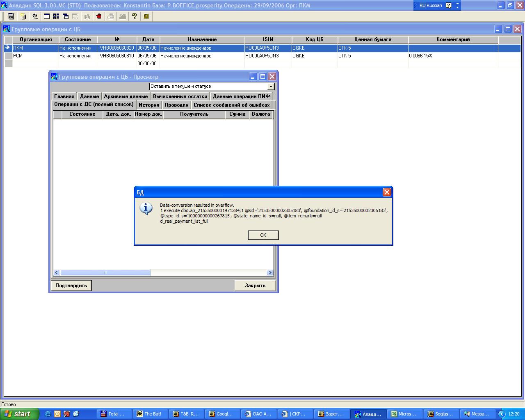Click the Сумма column header
The height and width of the screenshot is (420, 525).
[x=237, y=114]
